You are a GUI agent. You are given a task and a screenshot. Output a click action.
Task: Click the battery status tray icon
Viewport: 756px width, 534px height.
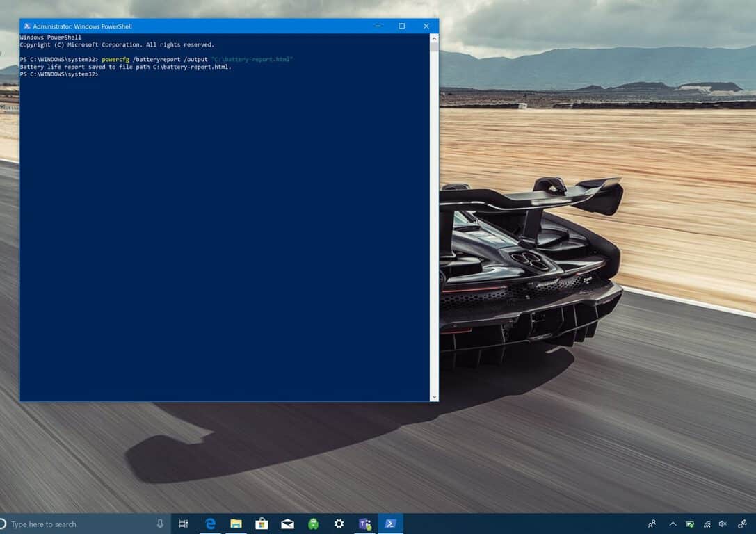(690, 524)
